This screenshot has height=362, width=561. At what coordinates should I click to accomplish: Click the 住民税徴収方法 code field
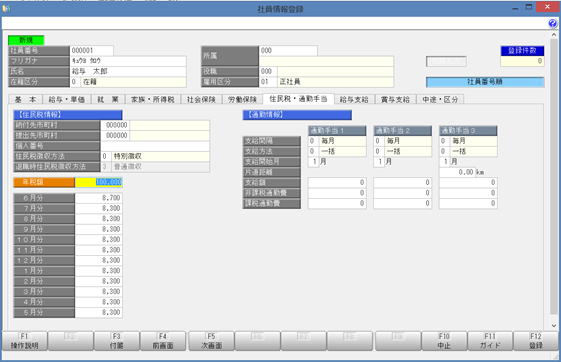tap(106, 156)
